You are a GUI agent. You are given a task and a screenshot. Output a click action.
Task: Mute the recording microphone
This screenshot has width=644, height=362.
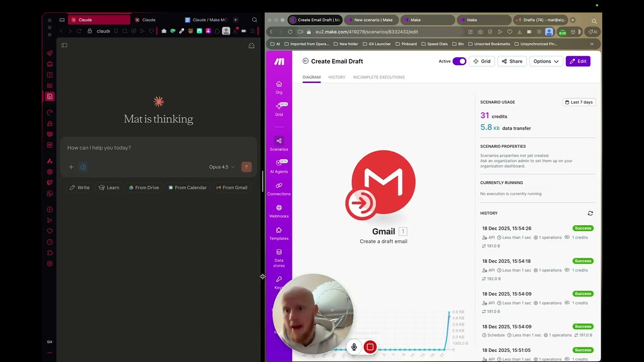pyautogui.click(x=354, y=347)
